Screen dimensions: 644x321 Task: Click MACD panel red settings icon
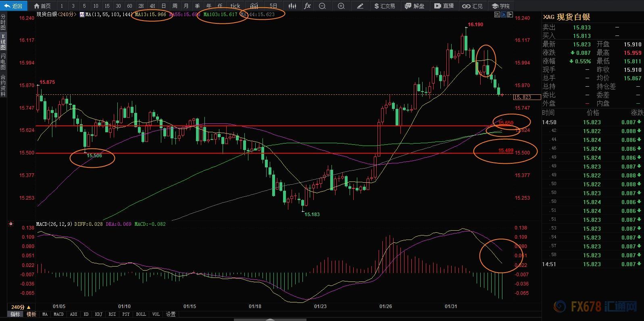pos(11,224)
